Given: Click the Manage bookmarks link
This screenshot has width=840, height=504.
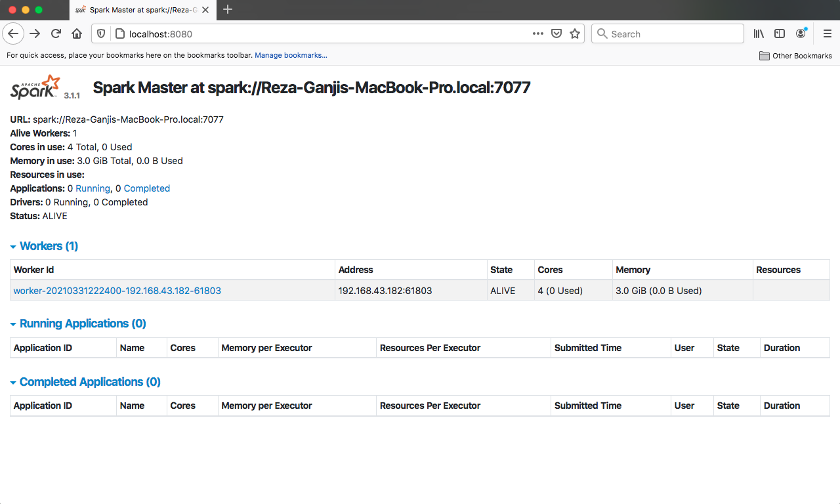Looking at the screenshot, I should (291, 55).
